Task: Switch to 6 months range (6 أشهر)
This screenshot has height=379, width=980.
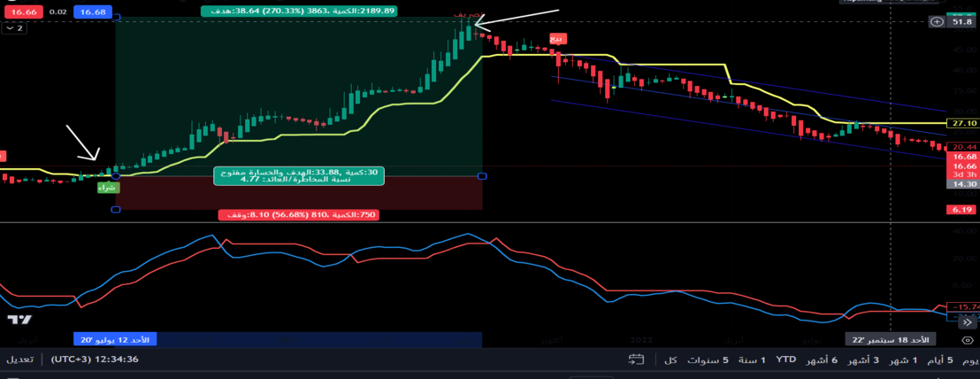Action: pos(823,360)
